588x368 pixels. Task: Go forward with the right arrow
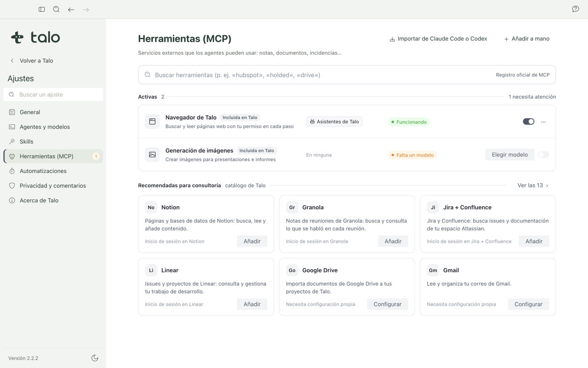click(86, 9)
